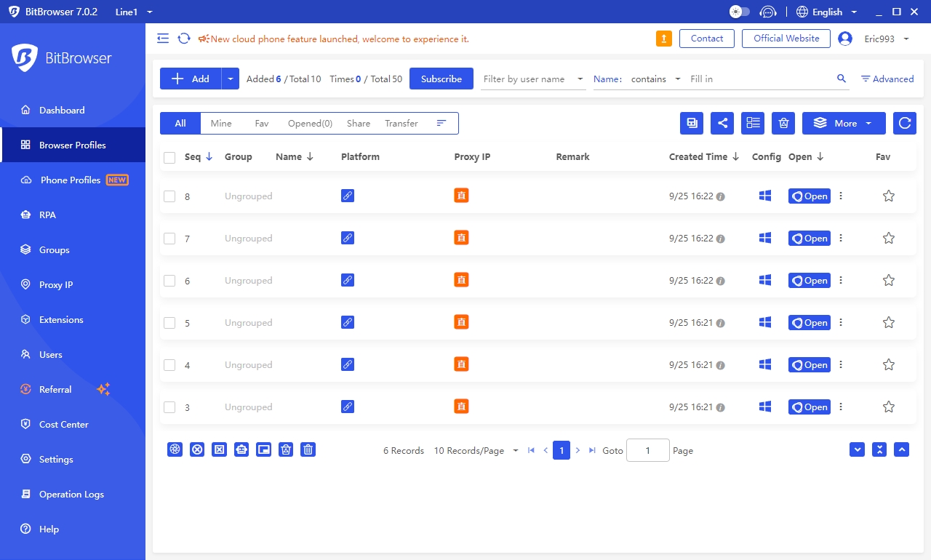931x560 pixels.
Task: Click the Windows config icon in row 5
Action: (765, 322)
